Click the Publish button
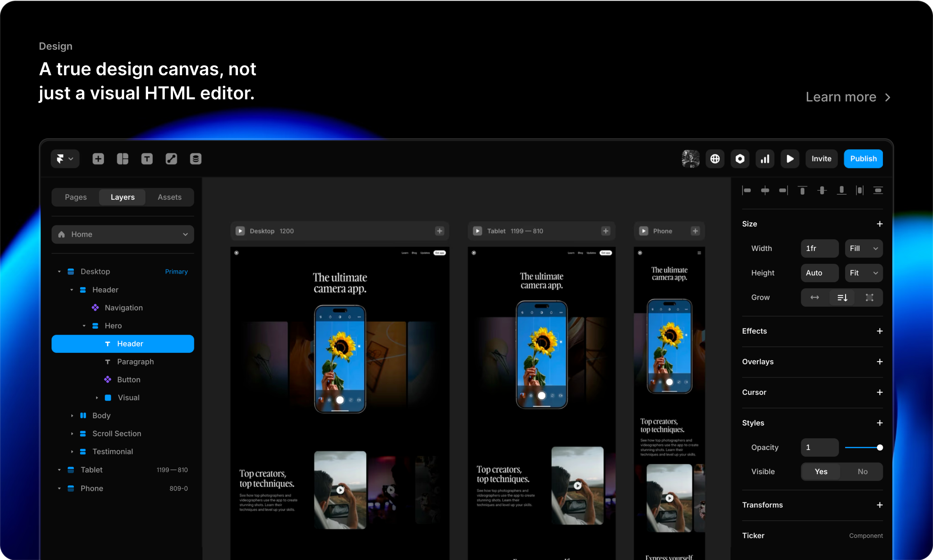 pyautogui.click(x=863, y=159)
